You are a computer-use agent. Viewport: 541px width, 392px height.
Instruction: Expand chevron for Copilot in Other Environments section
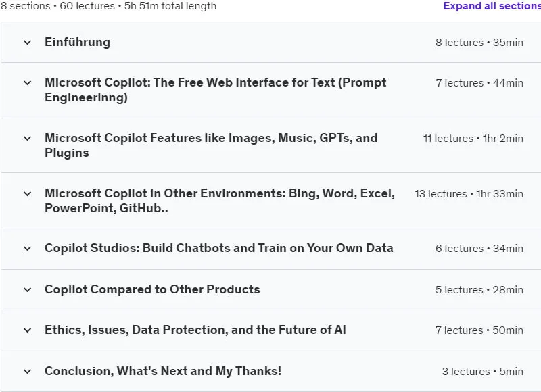(x=27, y=194)
